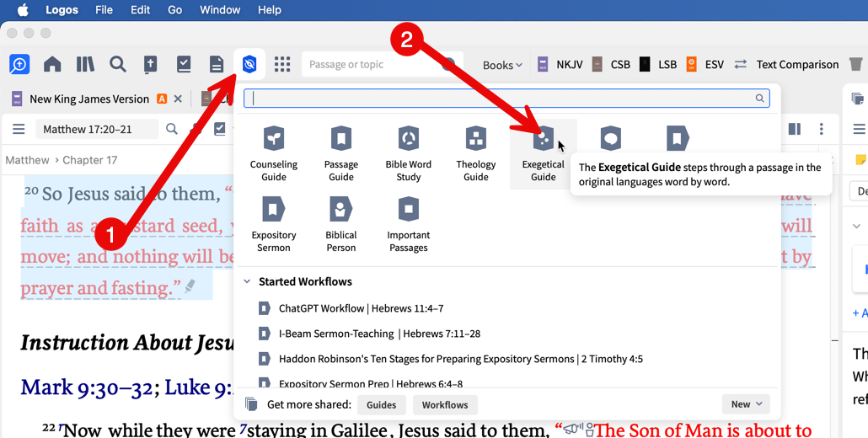The height and width of the screenshot is (438, 868).
Task: Click the Guides hexagon toolbar icon
Action: (x=249, y=65)
